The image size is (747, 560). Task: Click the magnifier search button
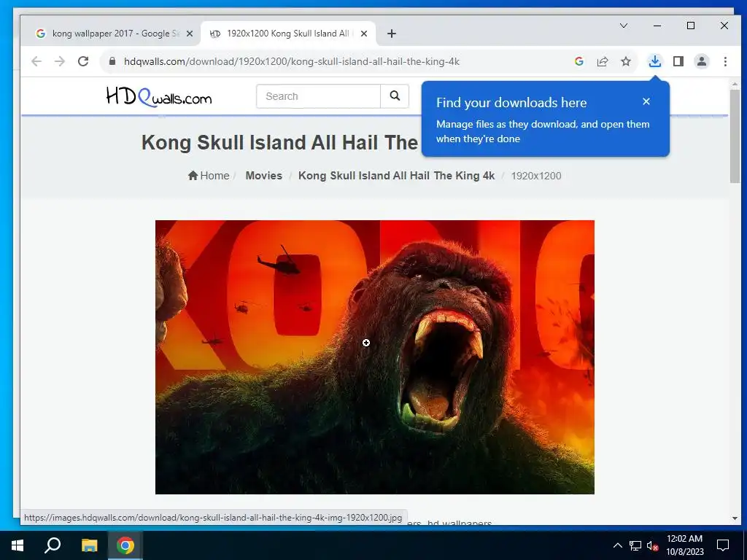pyautogui.click(x=395, y=96)
